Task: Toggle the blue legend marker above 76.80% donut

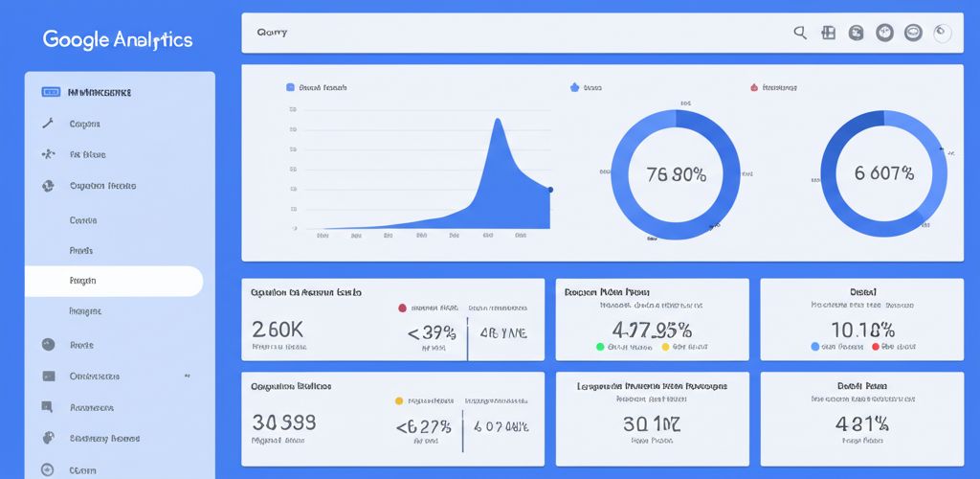Action: [575, 87]
